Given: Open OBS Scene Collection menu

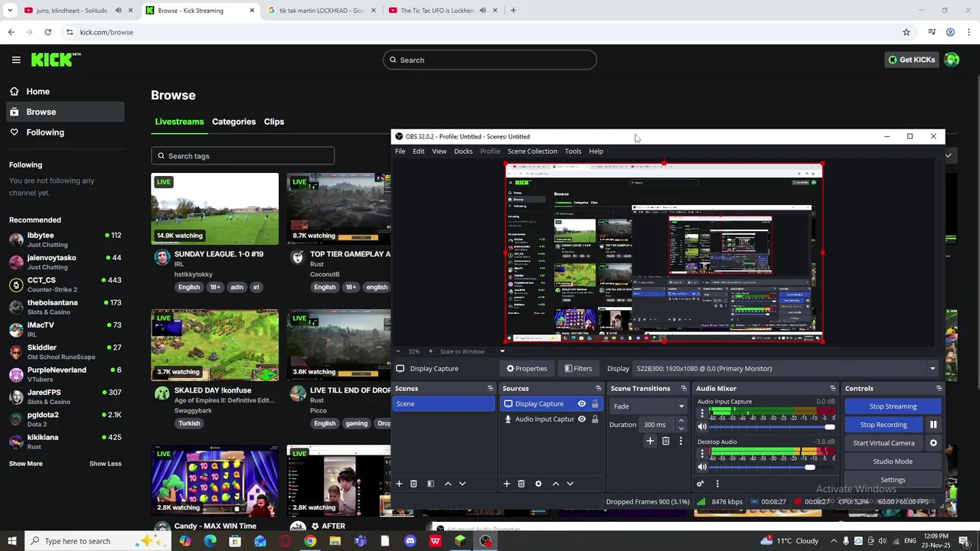Looking at the screenshot, I should [532, 152].
